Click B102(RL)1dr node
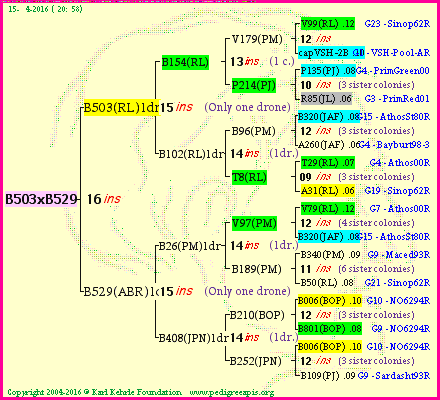The width and height of the screenshot is (440, 400). [191, 154]
